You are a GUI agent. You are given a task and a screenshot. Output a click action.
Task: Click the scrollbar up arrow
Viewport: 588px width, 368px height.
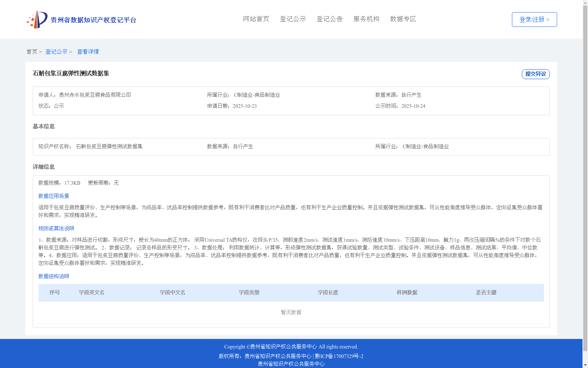[x=585, y=3]
